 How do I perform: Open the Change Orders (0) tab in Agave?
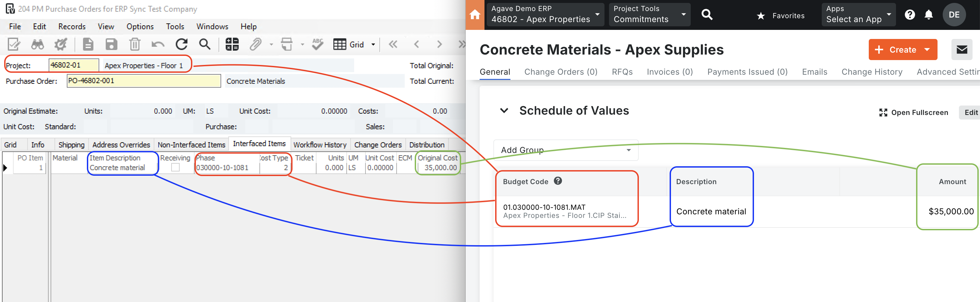561,72
